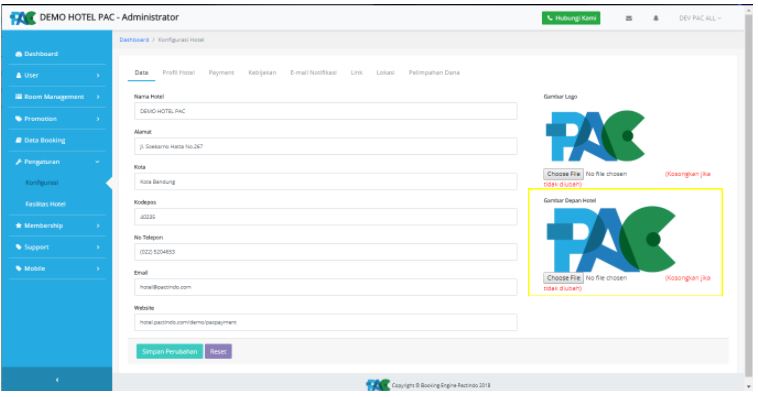Click the purple Reset button
Viewport: 758px width, 397px height.
(218, 352)
